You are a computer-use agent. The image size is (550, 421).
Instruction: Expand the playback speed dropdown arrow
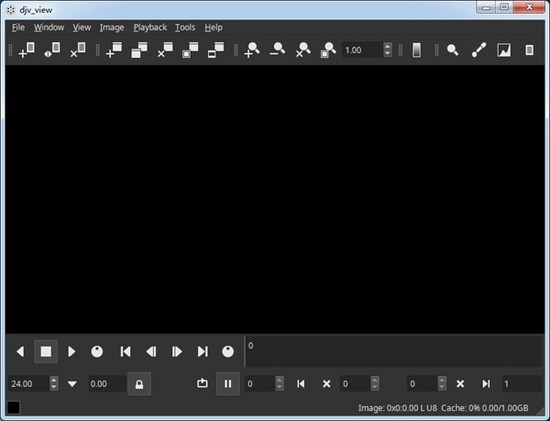tap(72, 384)
